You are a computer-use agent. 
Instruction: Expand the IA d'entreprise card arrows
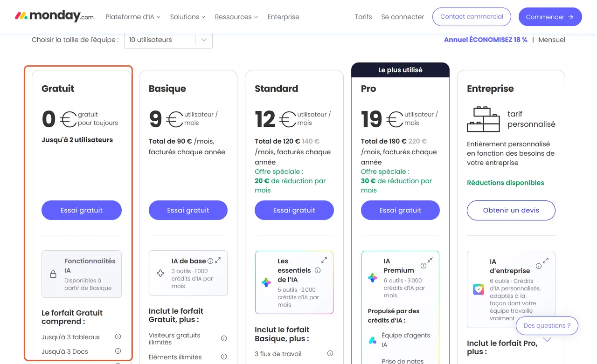pyautogui.click(x=546, y=261)
